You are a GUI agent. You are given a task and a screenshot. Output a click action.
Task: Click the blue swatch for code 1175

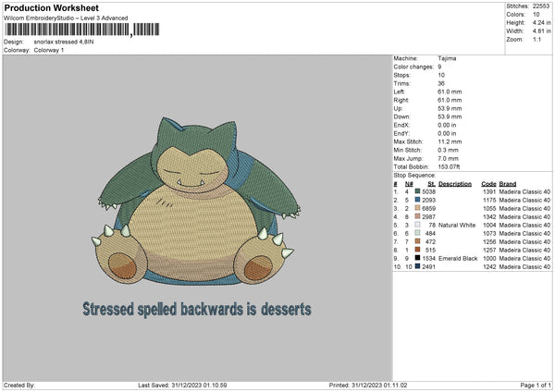[417, 200]
